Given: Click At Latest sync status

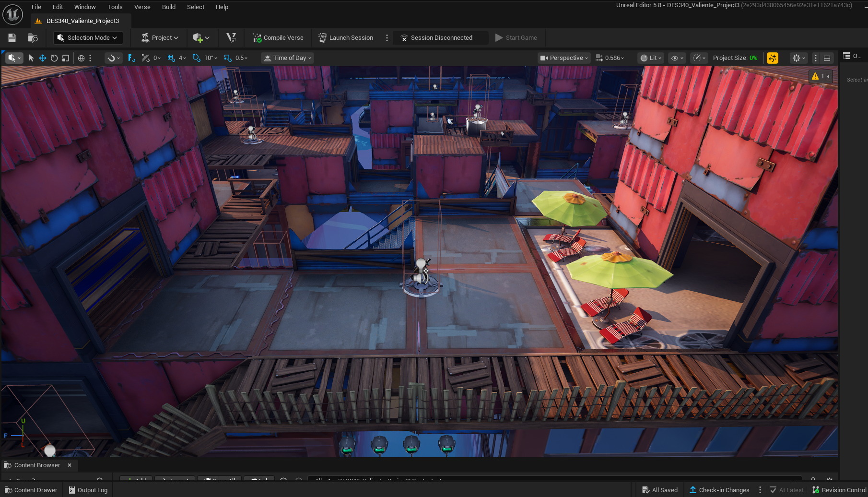Looking at the screenshot, I should point(787,490).
